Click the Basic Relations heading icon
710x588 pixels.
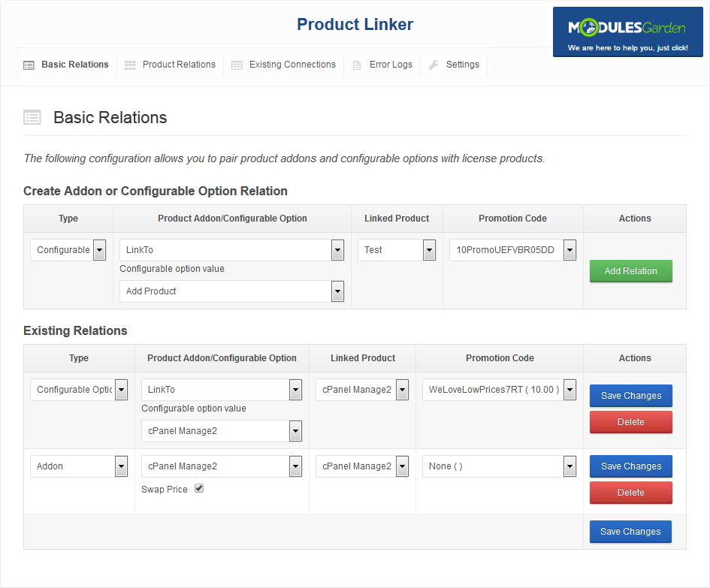tap(32, 118)
